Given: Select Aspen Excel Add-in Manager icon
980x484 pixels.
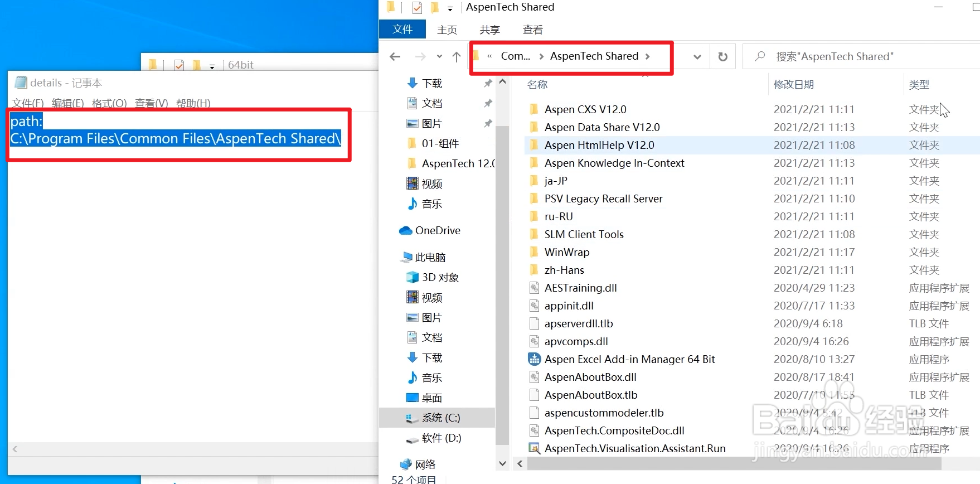Looking at the screenshot, I should pyautogui.click(x=534, y=359).
